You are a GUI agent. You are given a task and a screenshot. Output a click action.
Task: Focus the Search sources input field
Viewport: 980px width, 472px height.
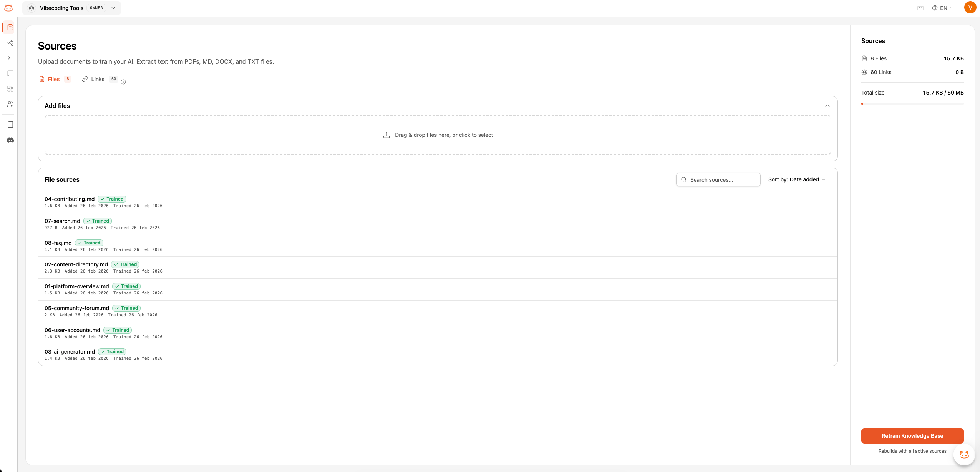click(x=718, y=179)
